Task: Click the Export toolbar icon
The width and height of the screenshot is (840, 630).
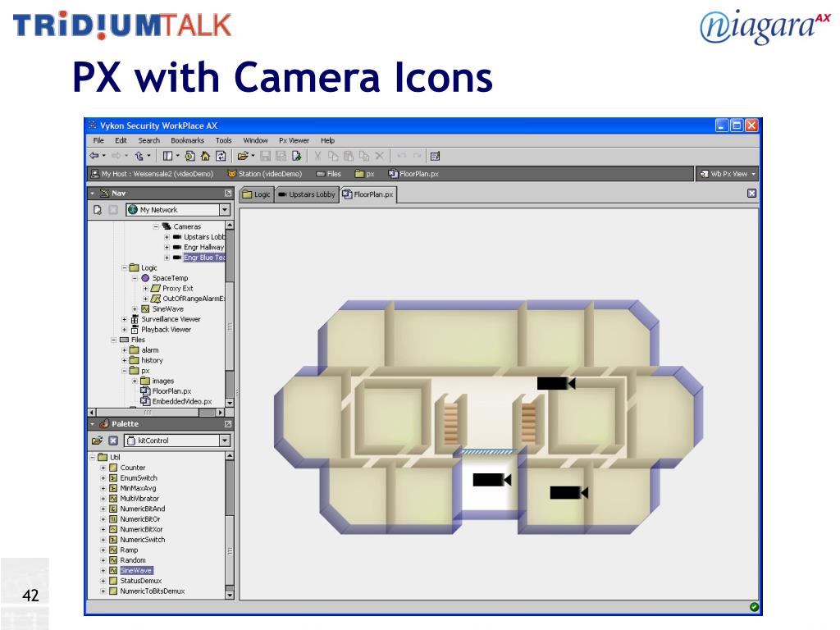Action: click(297, 156)
